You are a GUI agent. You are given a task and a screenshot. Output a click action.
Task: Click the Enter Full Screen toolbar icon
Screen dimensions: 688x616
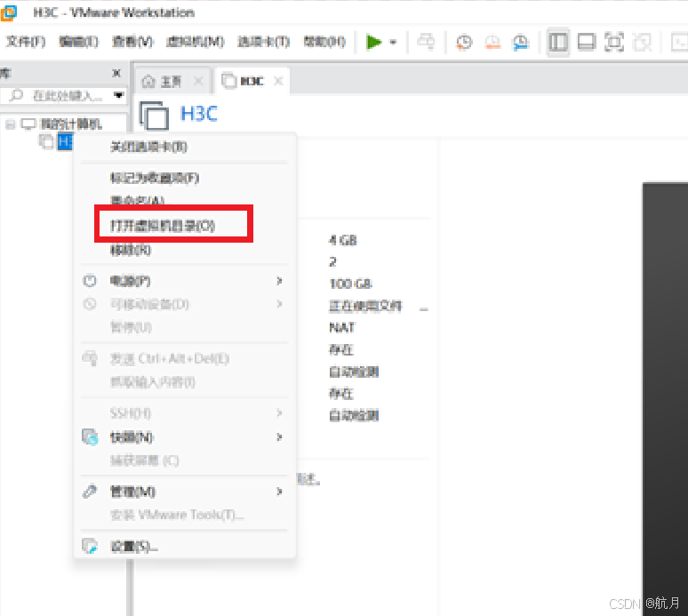pyautogui.click(x=614, y=42)
